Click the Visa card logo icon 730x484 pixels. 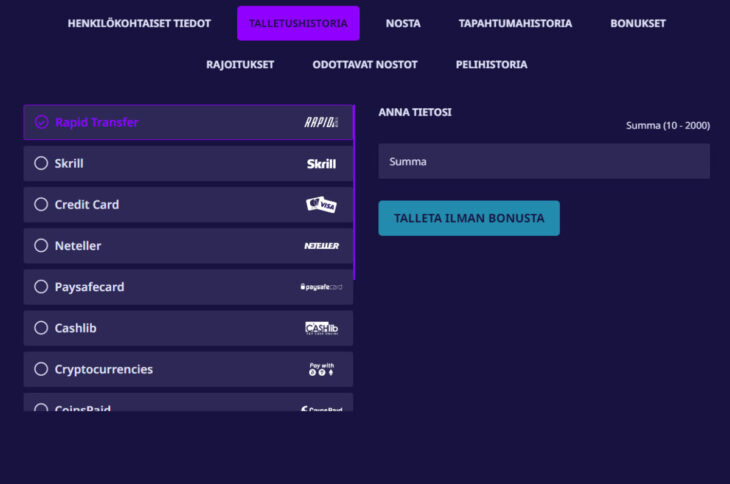[x=321, y=204]
